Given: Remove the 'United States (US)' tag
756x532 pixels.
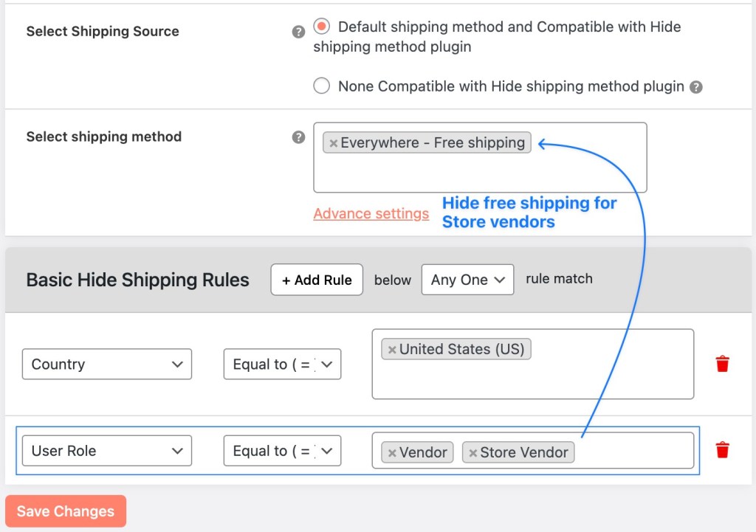Looking at the screenshot, I should click(392, 349).
